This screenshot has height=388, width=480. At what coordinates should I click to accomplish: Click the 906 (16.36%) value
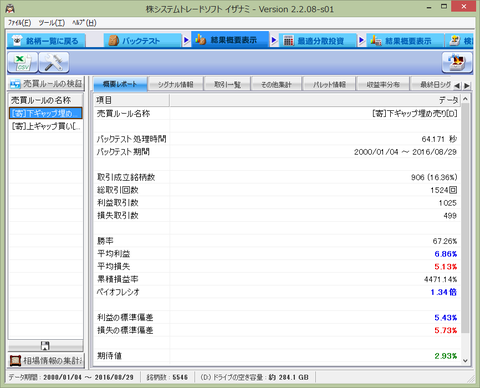[434, 177]
